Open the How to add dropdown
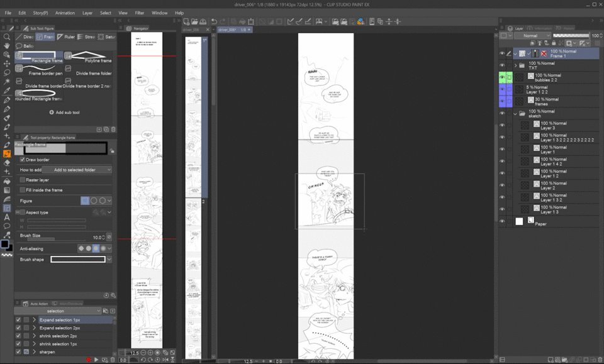604x364 pixels. [x=77, y=170]
